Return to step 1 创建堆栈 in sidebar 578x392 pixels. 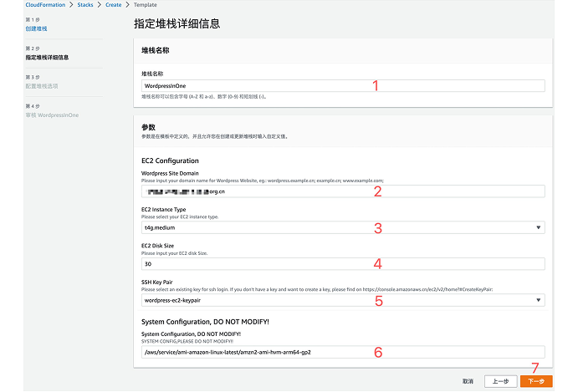tap(36, 28)
